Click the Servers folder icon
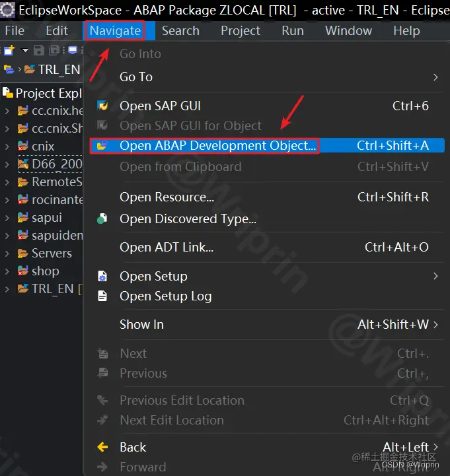The height and width of the screenshot is (476, 450). tap(22, 253)
